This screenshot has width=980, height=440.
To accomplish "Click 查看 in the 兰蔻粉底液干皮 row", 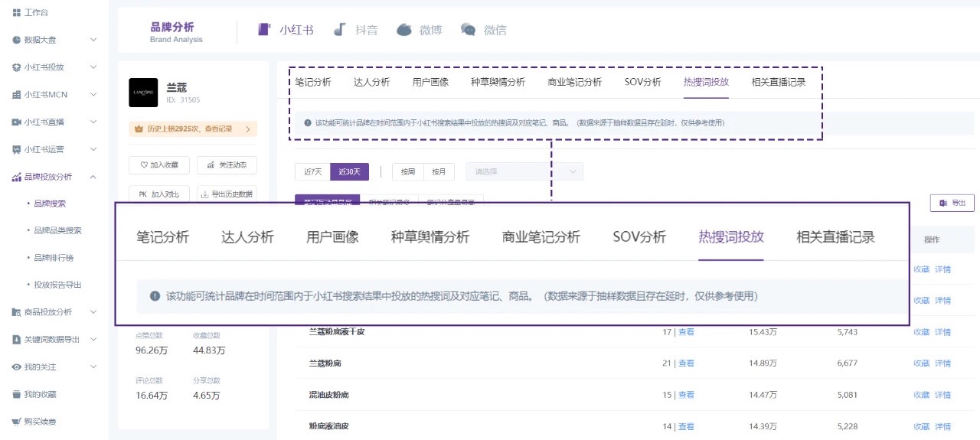I will [x=687, y=332].
